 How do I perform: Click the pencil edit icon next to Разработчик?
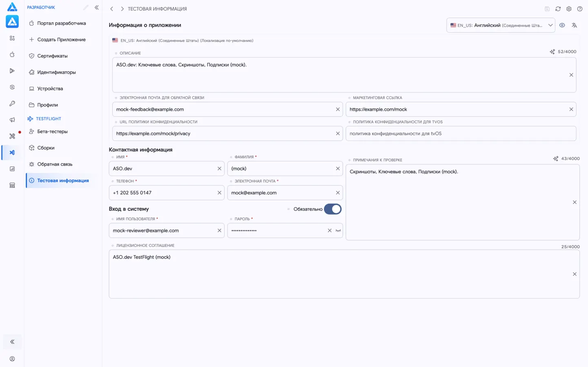pos(86,7)
